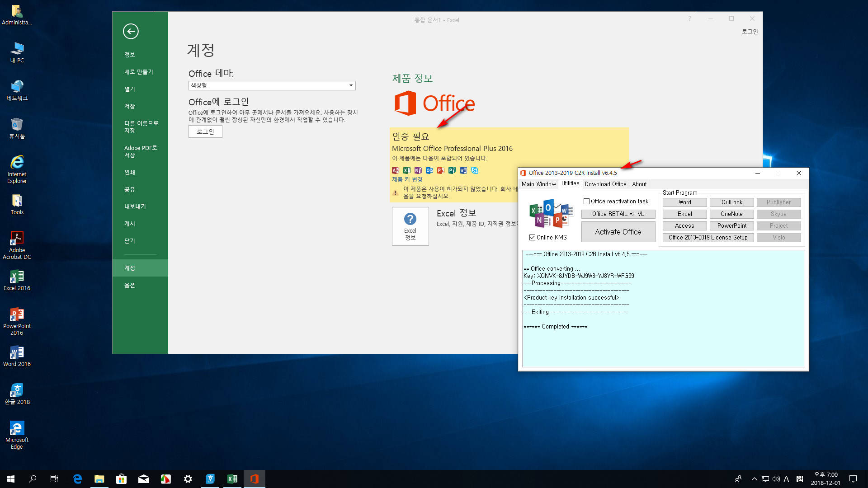Switch to Office installer taskbar icon

254,479
